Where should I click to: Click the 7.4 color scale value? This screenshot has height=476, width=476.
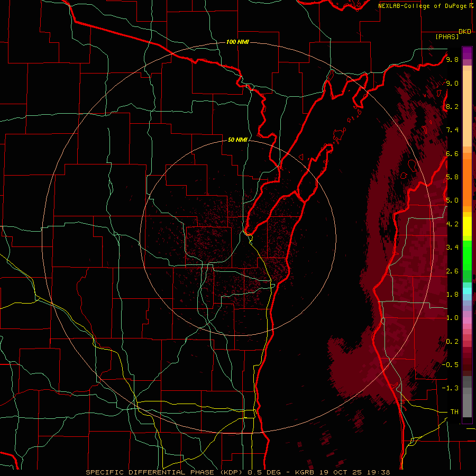tap(452, 130)
